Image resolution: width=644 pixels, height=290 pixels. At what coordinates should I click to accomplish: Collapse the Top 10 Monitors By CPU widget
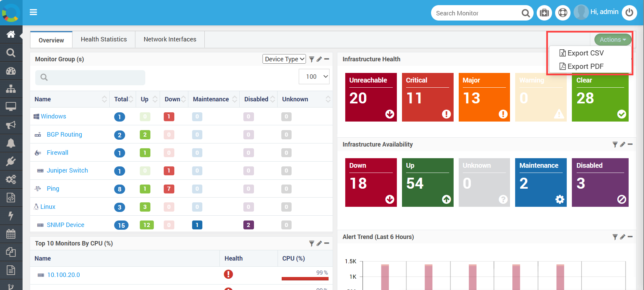coord(327,243)
